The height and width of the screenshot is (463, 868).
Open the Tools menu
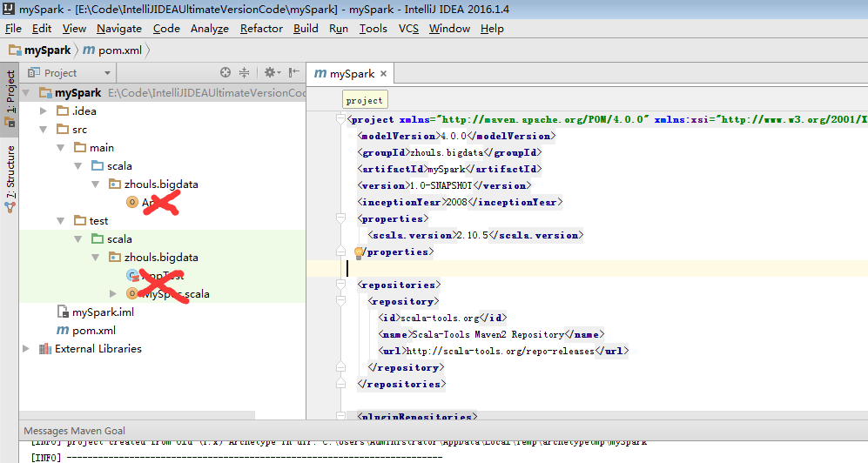tap(373, 28)
